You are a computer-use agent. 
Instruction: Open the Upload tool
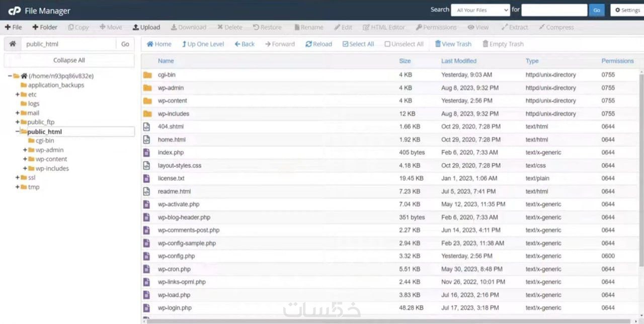point(146,27)
